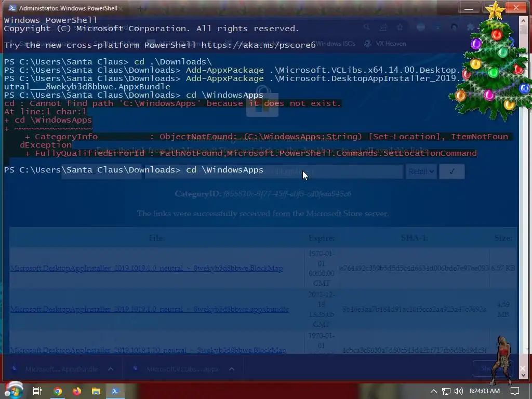Open the volume control tray icon
This screenshot has height=399, width=532.
[458, 391]
